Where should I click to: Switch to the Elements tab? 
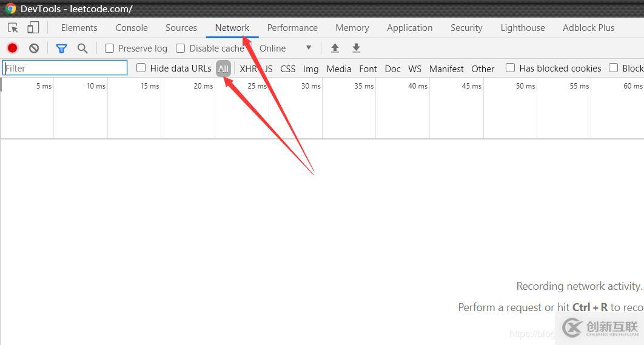click(79, 27)
